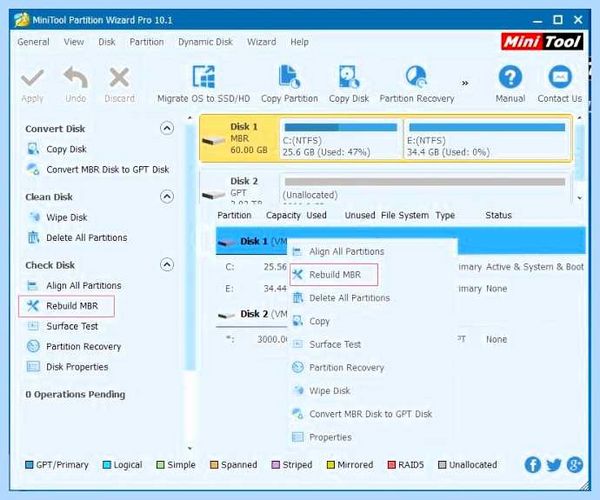The image size is (600, 500).
Task: Select Disk 1 MBR disk header
Action: [240, 138]
